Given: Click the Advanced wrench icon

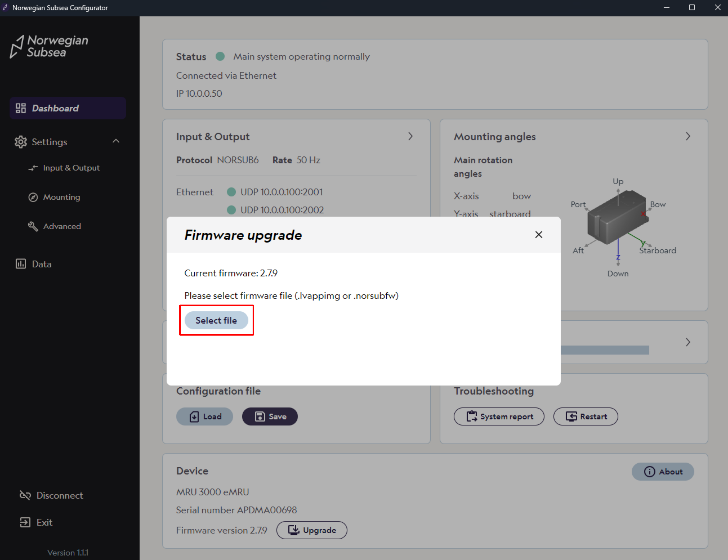Looking at the screenshot, I should 33,226.
